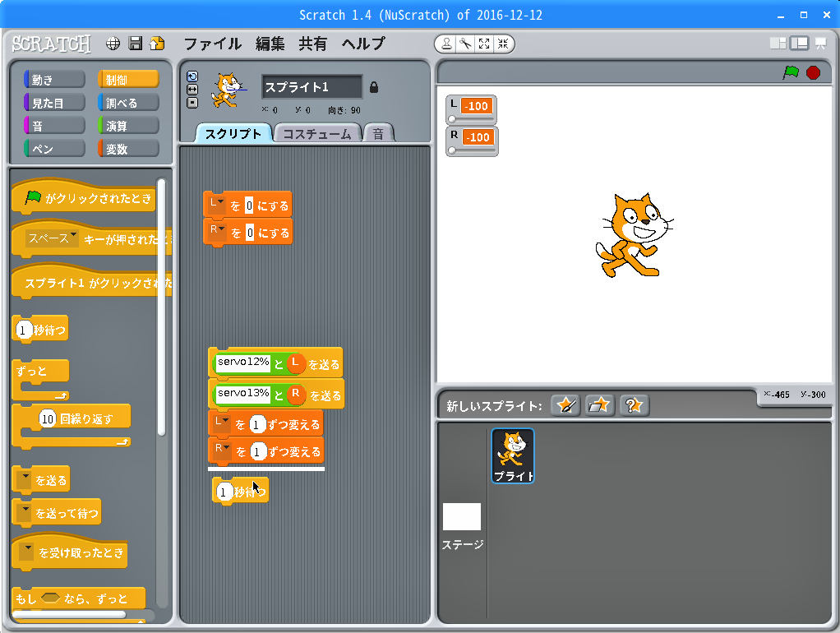Image resolution: width=840 pixels, height=633 pixels.
Task: Select the cat sprite thumbnail in sprite list
Action: pos(513,455)
